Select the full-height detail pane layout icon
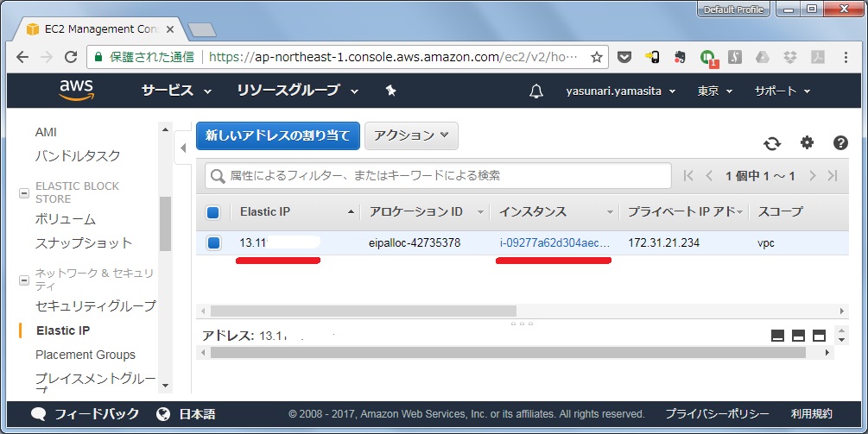The height and width of the screenshot is (434, 868). (x=820, y=336)
